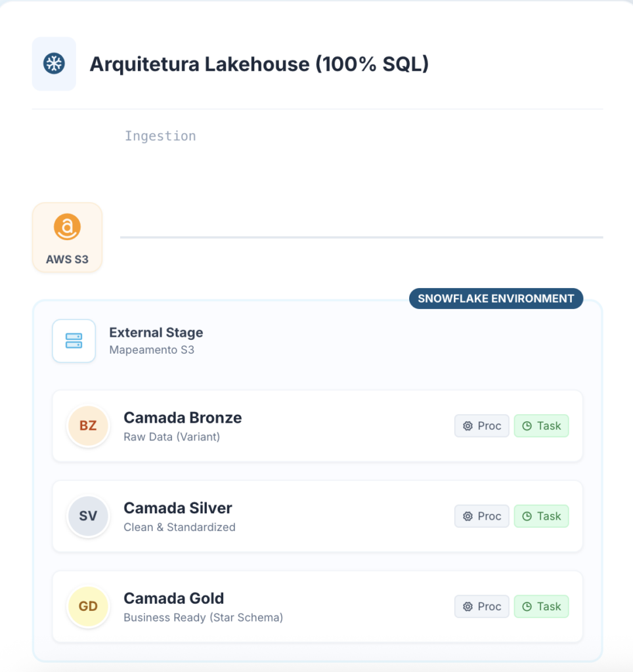
Task: Click the External Stage heading
Action: [x=156, y=333]
